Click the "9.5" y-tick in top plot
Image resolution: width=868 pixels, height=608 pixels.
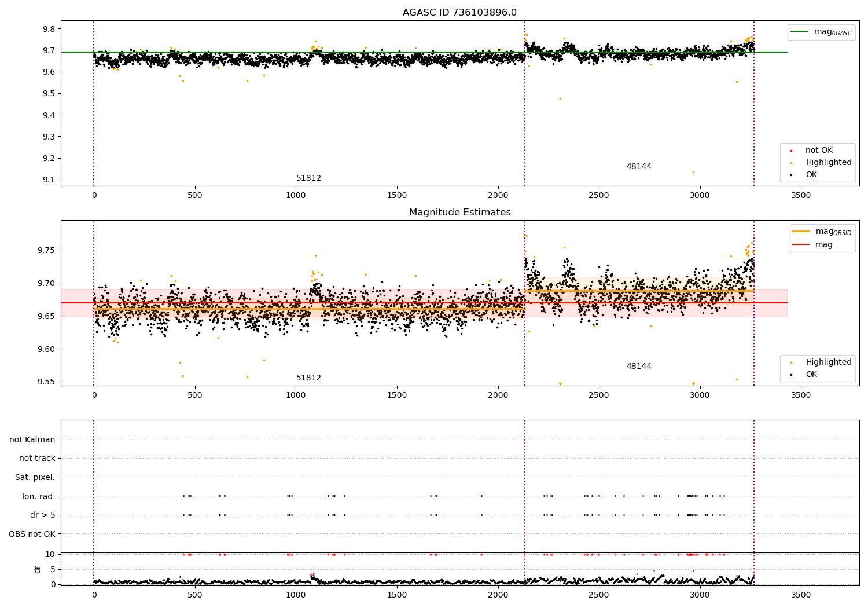pyautogui.click(x=49, y=94)
